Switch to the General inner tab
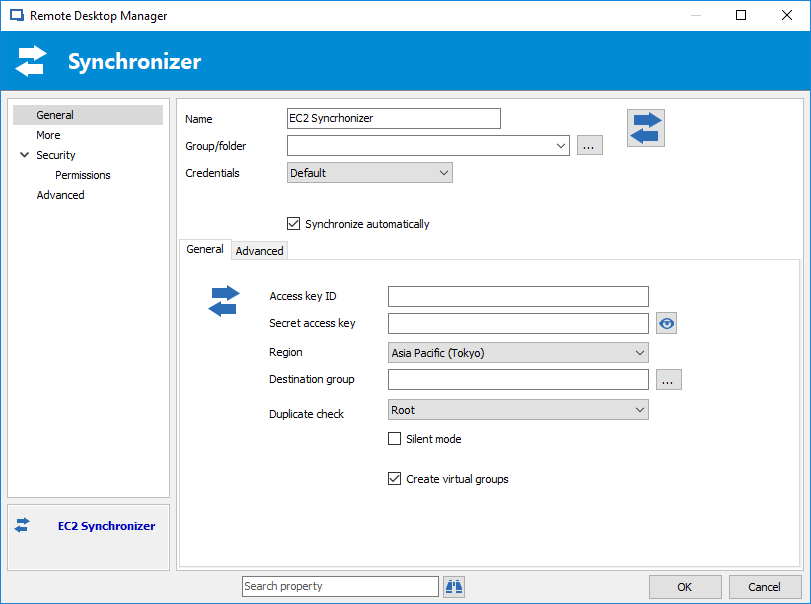 point(205,249)
